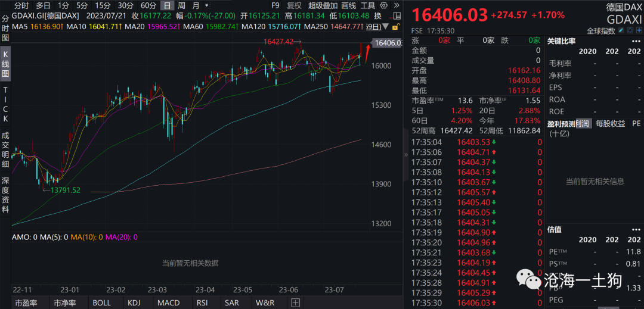Click MA120 value 15716.07

pos(285,27)
